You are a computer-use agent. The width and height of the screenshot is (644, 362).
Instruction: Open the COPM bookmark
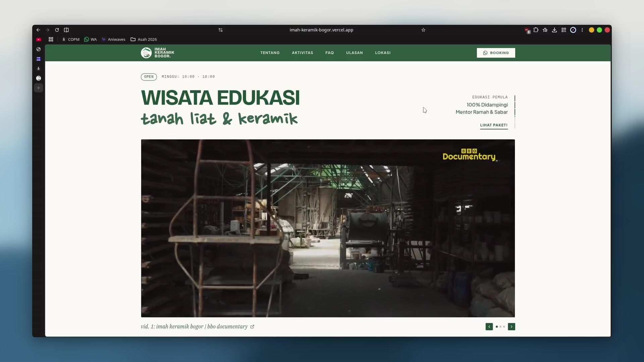coord(71,39)
